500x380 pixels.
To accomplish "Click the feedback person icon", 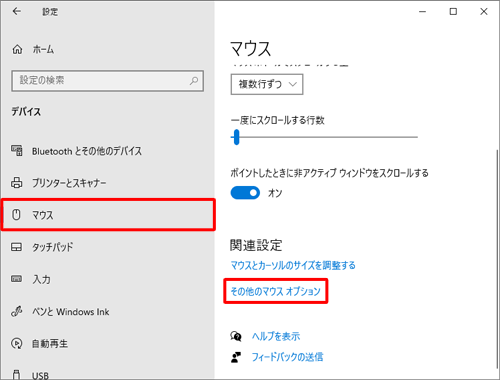I will tap(236, 357).
